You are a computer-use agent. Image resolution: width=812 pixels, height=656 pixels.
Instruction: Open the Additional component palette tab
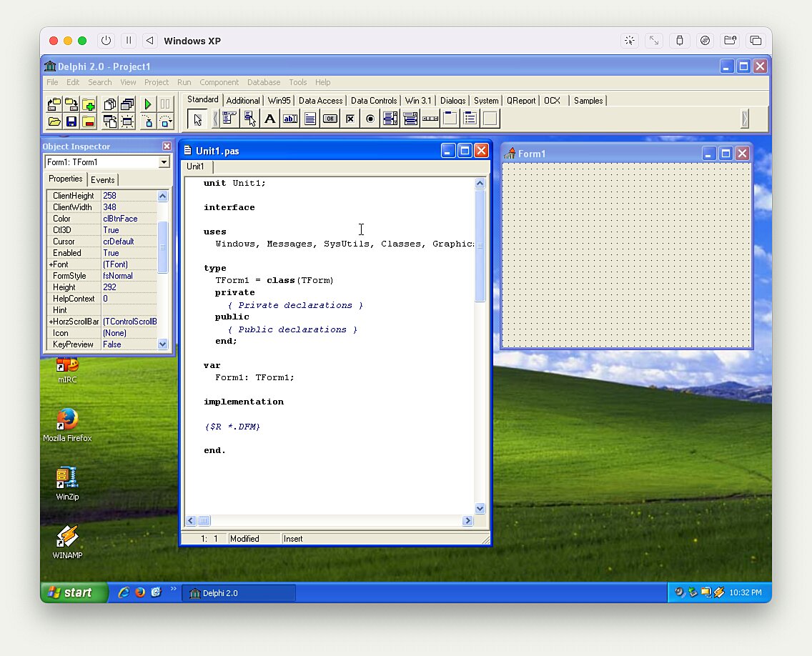[x=243, y=101]
